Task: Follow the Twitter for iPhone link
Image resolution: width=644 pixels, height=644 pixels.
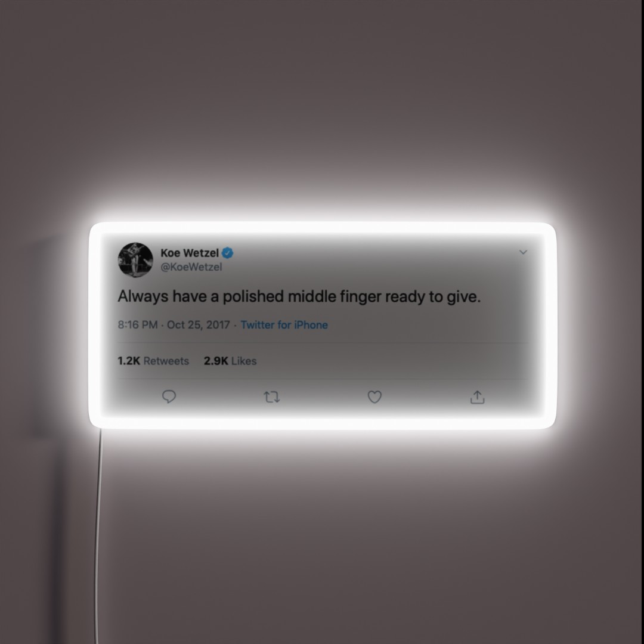Action: pos(284,325)
